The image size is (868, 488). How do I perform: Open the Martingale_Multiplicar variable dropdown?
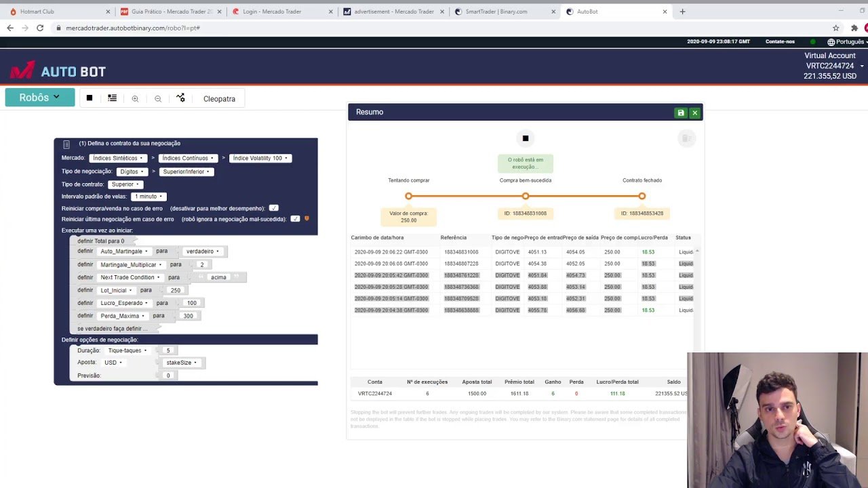[132, 264]
